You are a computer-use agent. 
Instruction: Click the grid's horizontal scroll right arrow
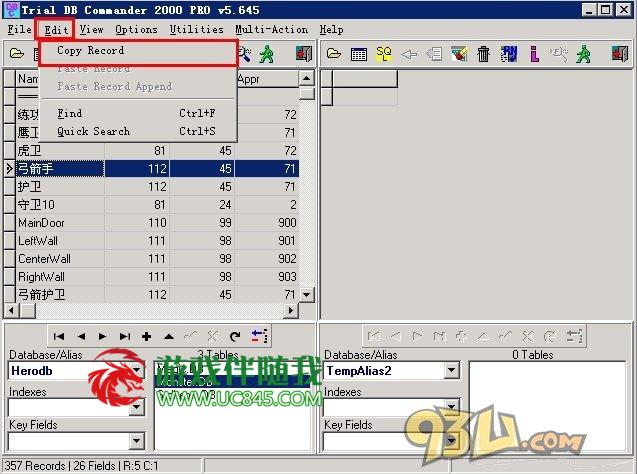(x=290, y=311)
